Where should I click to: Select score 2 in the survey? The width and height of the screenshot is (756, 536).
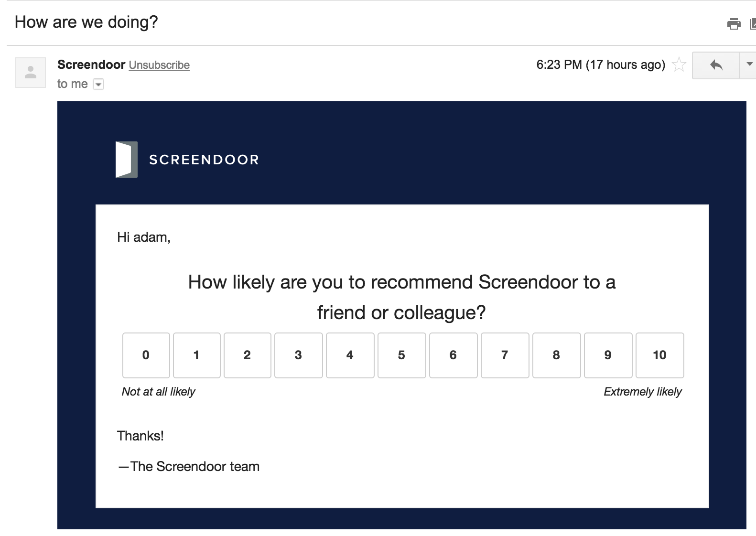click(248, 355)
